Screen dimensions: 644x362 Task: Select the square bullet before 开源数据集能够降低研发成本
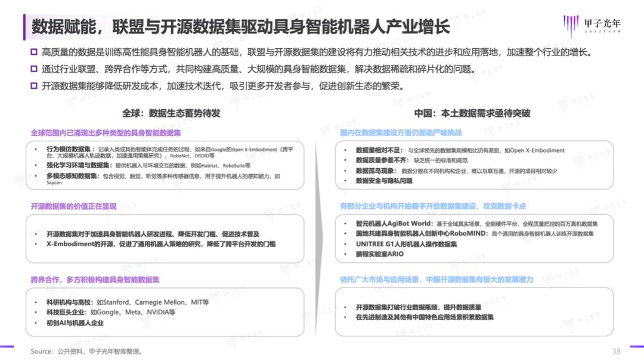tap(34, 86)
